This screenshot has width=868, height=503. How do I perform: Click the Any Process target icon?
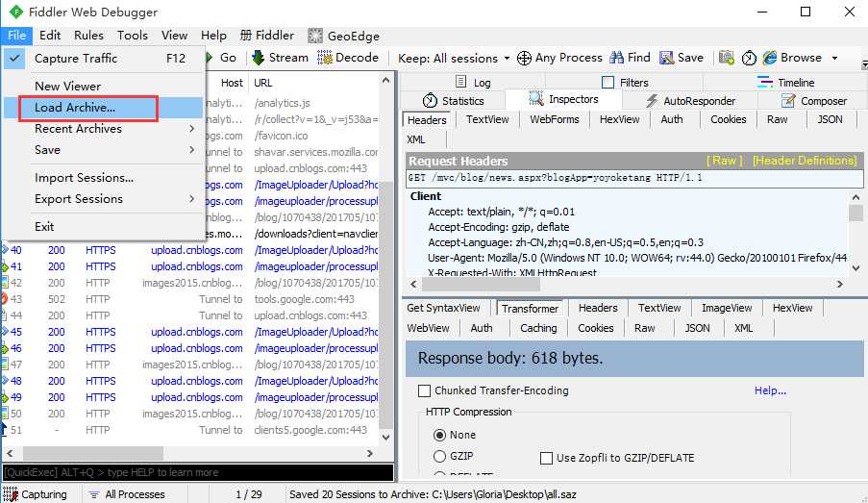click(x=524, y=58)
